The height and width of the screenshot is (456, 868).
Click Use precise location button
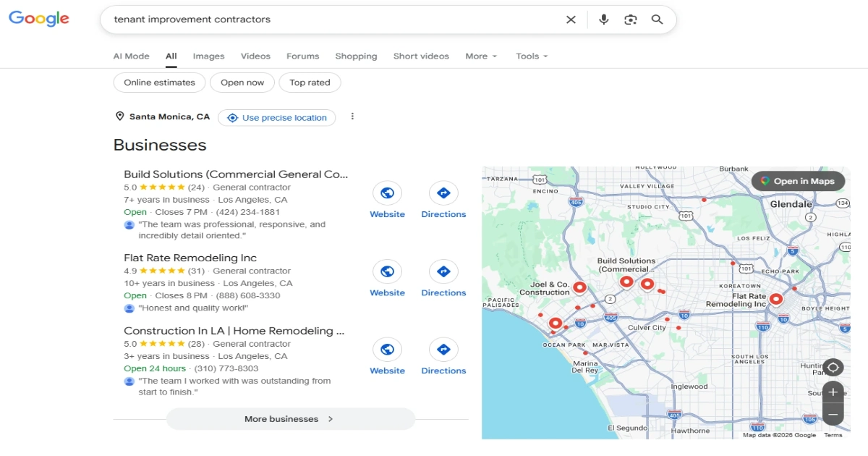tap(277, 117)
